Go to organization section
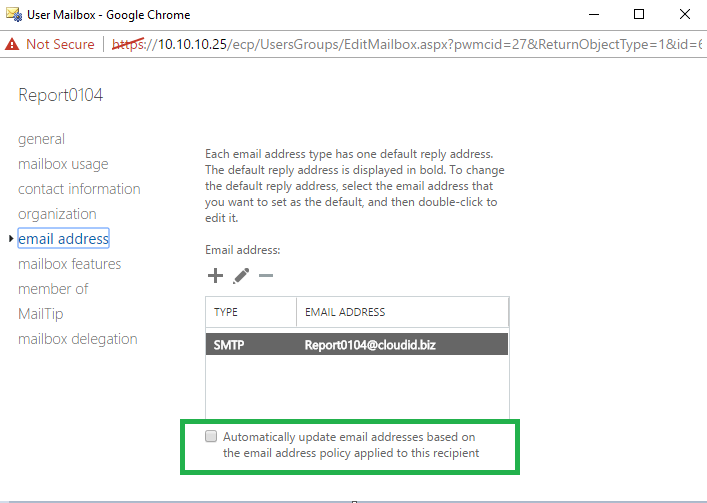Screen dimensions: 707x503 (x=57, y=214)
